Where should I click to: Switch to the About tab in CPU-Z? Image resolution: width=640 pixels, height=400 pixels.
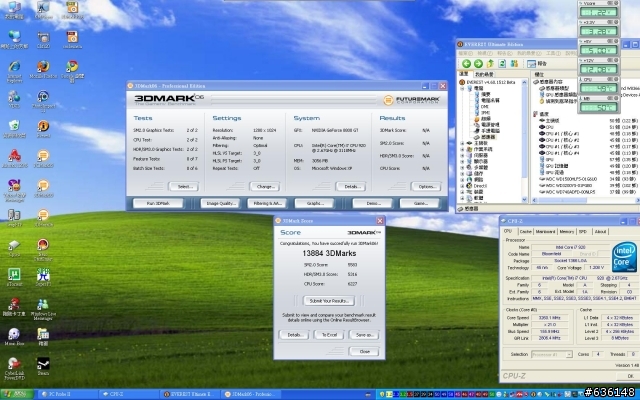[x=600, y=231]
